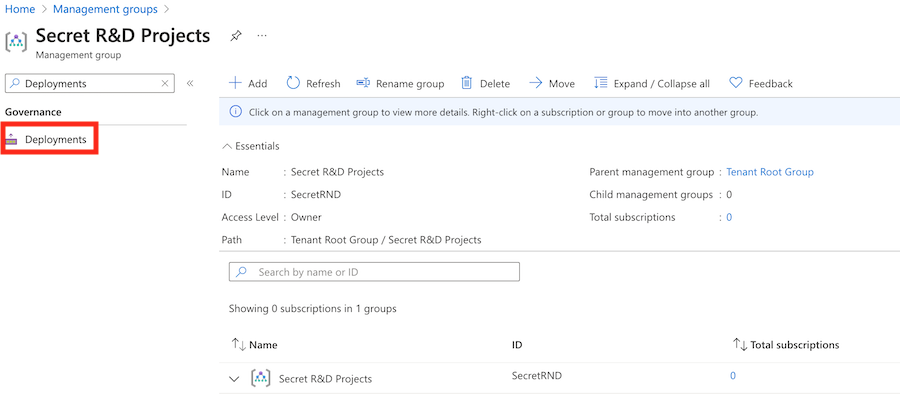Toggle Expand / Collapse all
The image size is (900, 397).
pyautogui.click(x=652, y=83)
